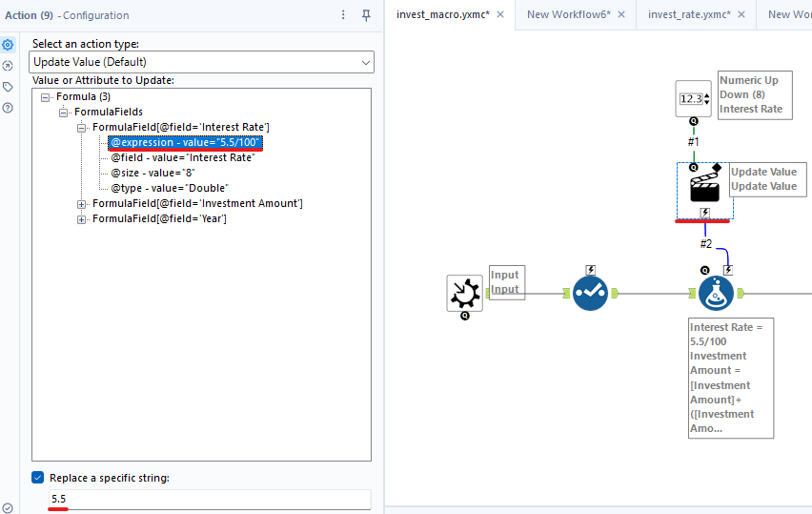Click the Q anchor below Numeric Up Down
Viewport: 812px width, 514px height.
pos(694,121)
